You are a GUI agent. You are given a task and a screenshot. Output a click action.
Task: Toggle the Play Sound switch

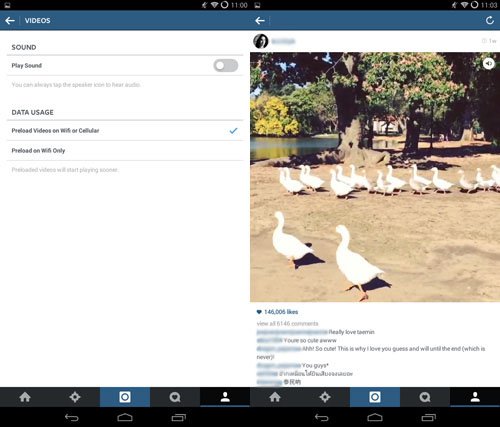(226, 66)
